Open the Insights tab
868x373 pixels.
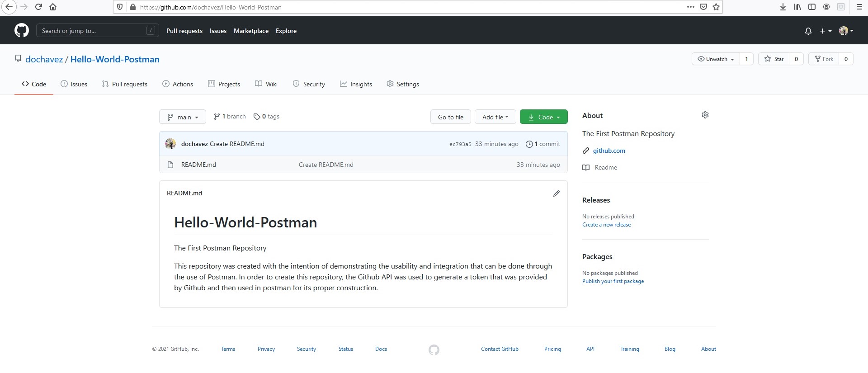click(x=356, y=84)
